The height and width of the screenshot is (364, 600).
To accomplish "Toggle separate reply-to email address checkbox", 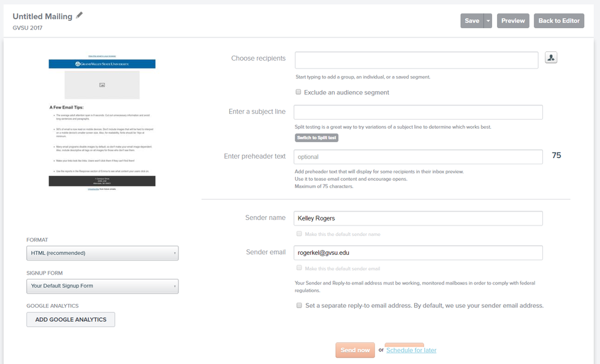I will click(299, 305).
